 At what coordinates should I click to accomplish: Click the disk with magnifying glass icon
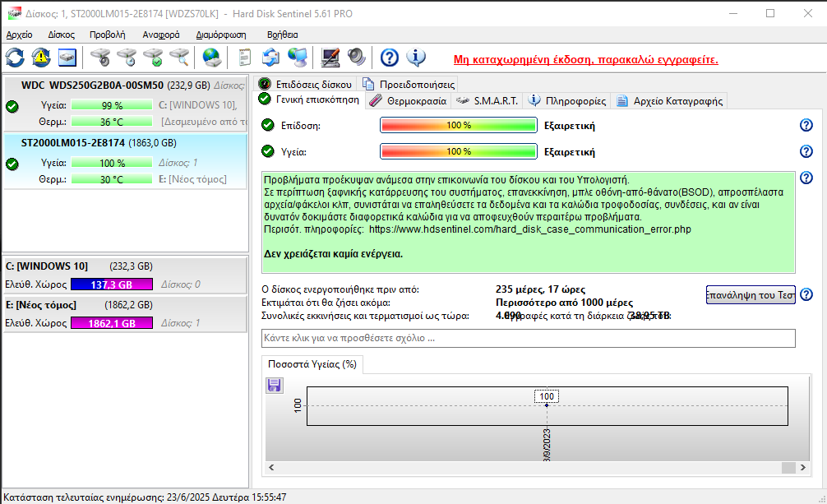click(x=179, y=58)
